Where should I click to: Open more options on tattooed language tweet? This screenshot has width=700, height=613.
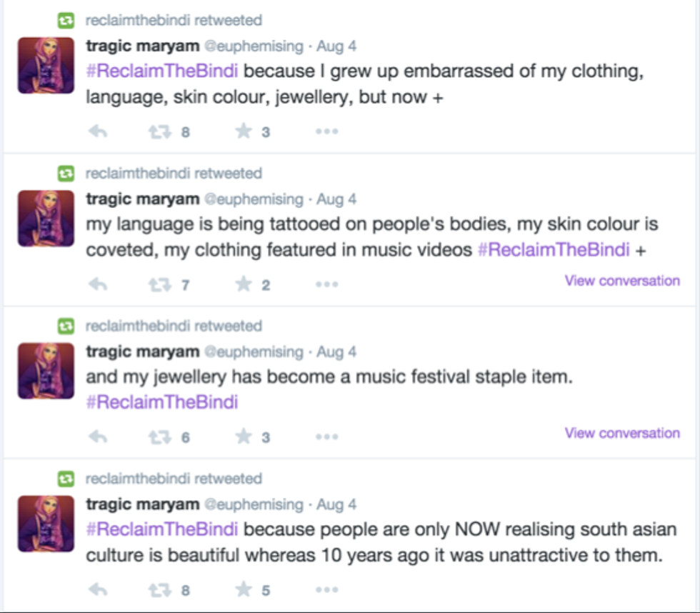tap(326, 284)
